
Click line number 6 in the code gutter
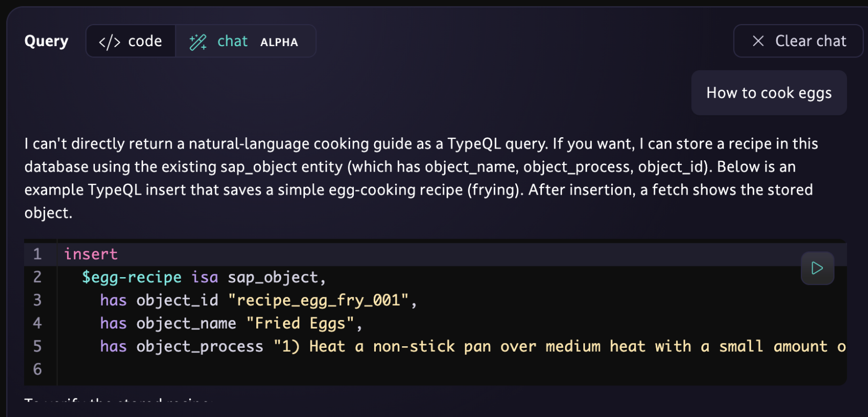pyautogui.click(x=38, y=369)
